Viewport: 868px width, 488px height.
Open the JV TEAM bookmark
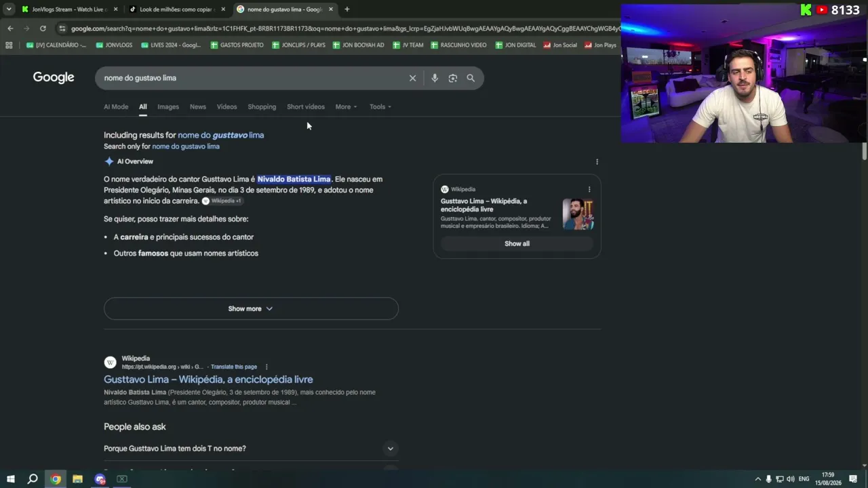point(408,45)
